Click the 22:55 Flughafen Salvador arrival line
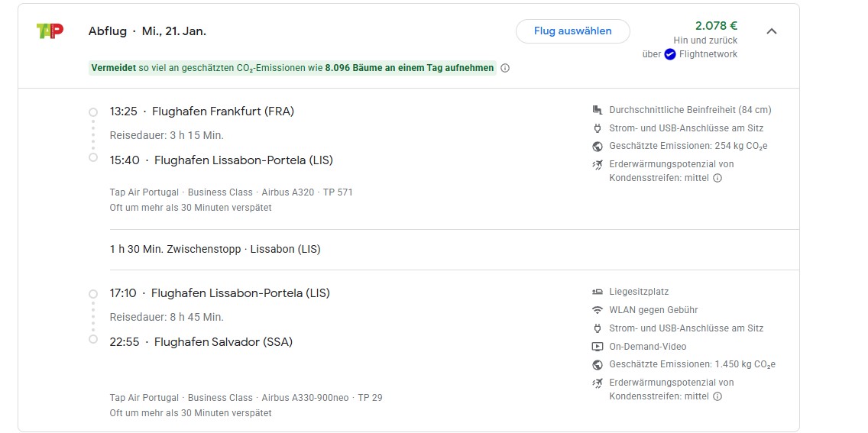868x433 pixels. click(x=201, y=342)
